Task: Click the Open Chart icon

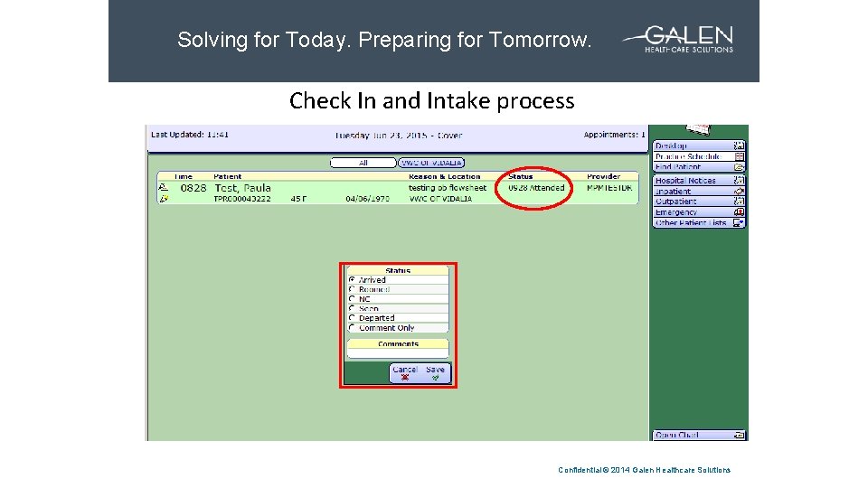Action: tap(739, 435)
